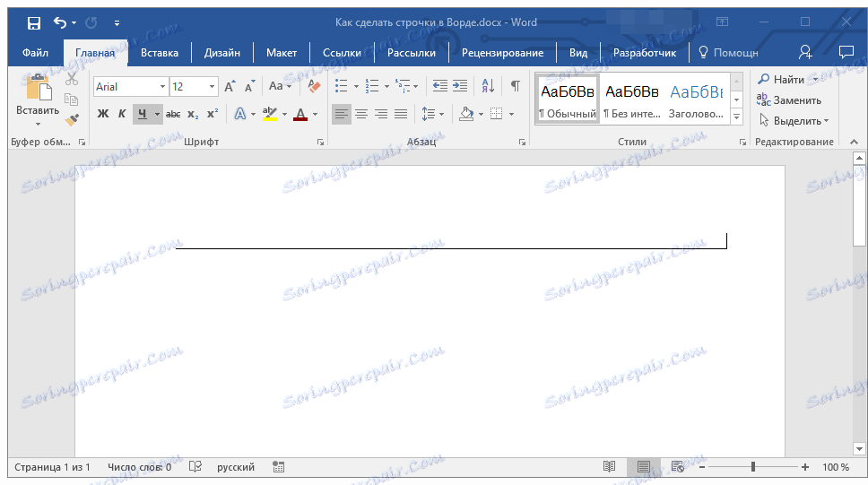
Task: Toggle Align Left paragraph alignment
Action: click(x=342, y=114)
